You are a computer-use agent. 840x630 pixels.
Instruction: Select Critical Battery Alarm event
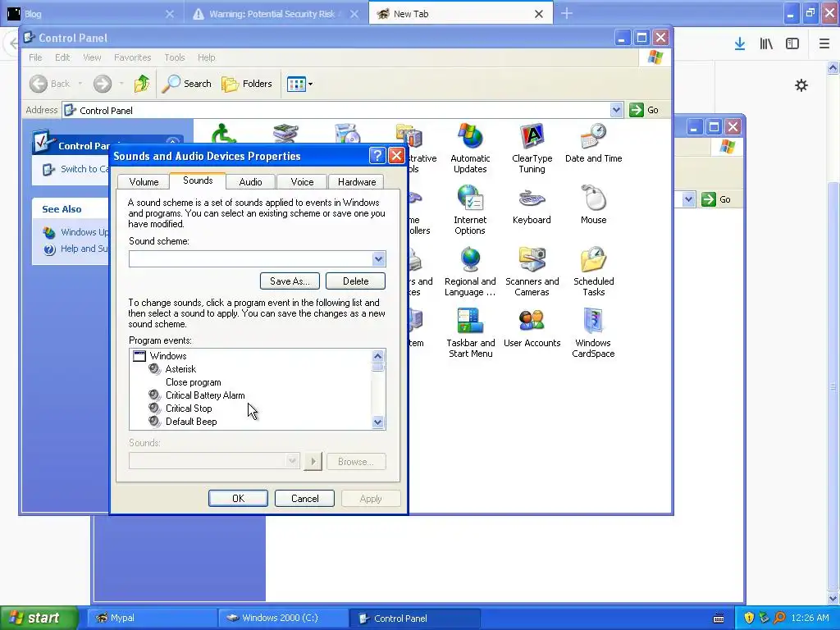point(205,395)
